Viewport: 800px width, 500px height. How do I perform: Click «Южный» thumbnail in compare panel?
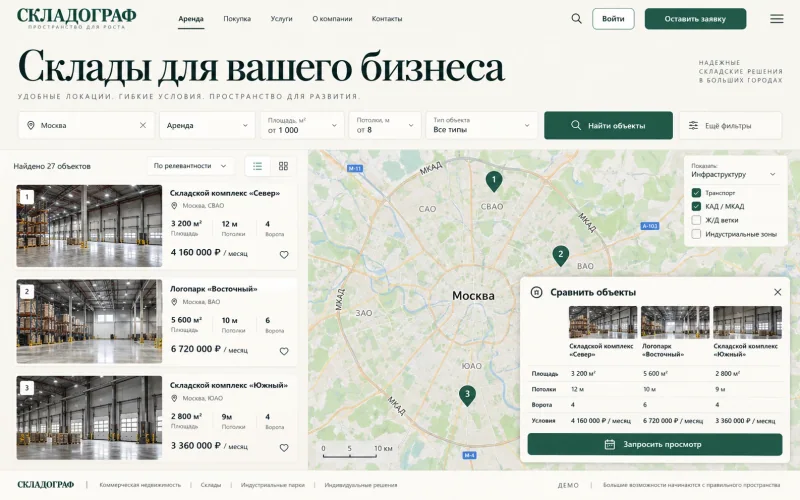pos(747,322)
